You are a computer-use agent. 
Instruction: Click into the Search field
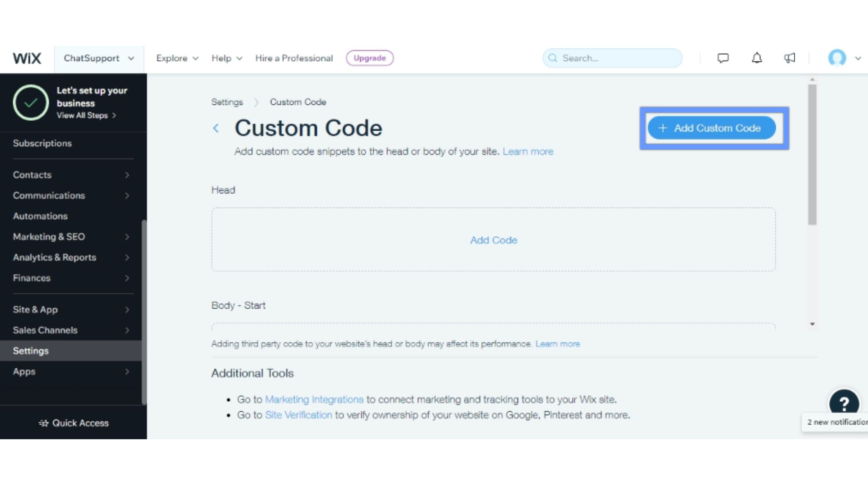(x=612, y=58)
